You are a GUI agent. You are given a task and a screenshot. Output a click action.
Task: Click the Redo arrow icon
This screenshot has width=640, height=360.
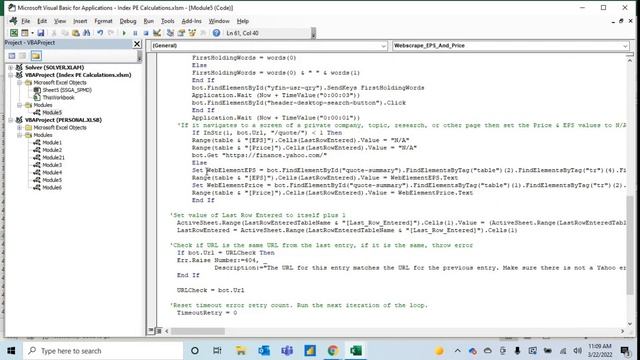coord(111,33)
